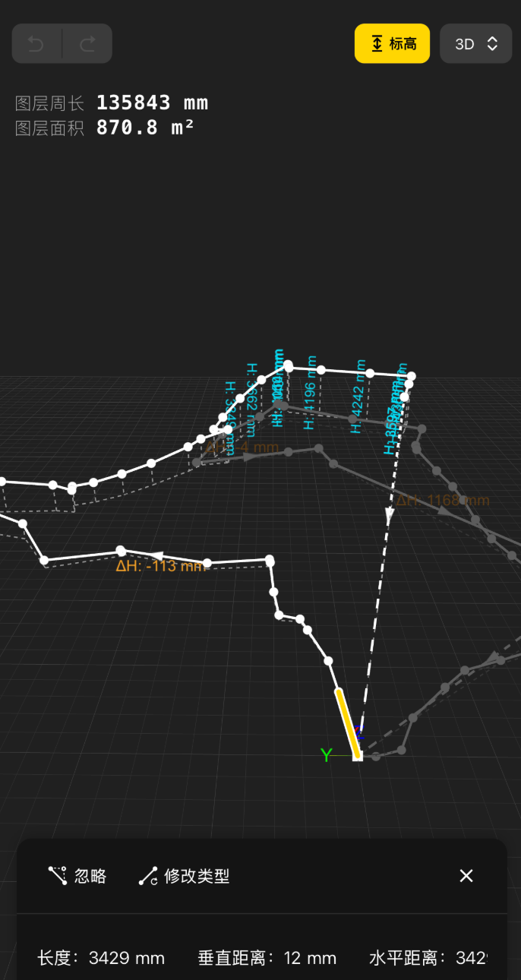Viewport: 521px width, 980px height.
Task: Tap the 修改类型 modify type option
Action: 184,876
